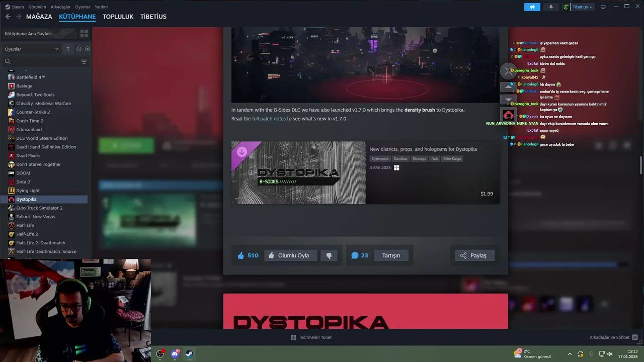Select Dota 2 in game list

coord(23,182)
